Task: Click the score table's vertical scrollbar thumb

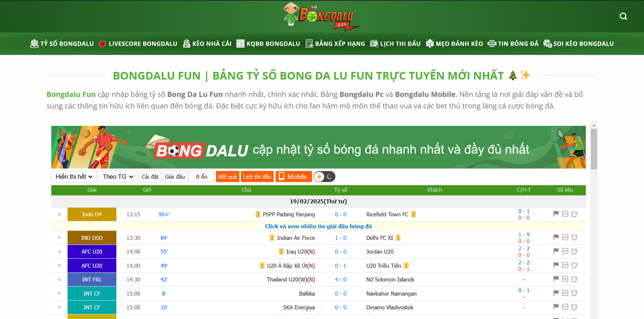Action: pos(594,149)
